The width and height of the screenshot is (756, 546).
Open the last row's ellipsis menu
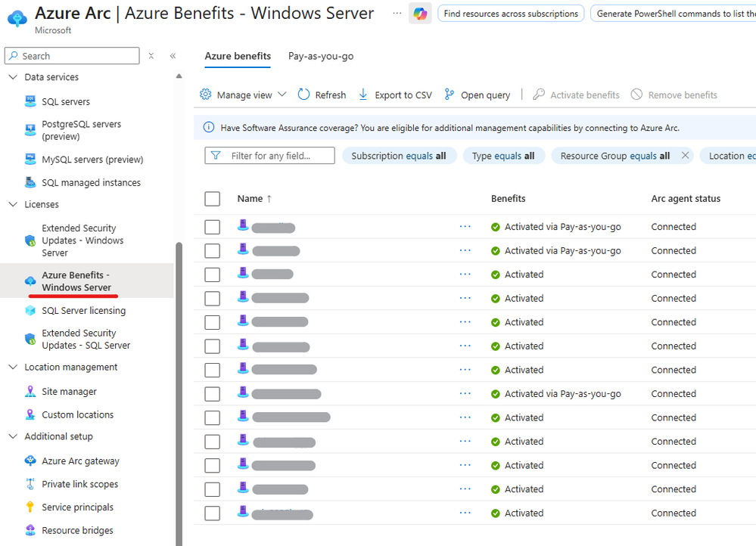(x=465, y=513)
